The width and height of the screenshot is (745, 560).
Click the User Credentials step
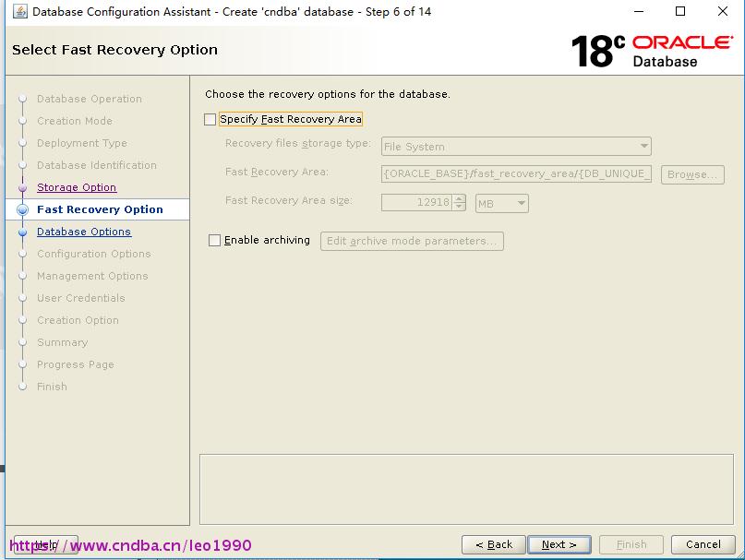click(80, 298)
